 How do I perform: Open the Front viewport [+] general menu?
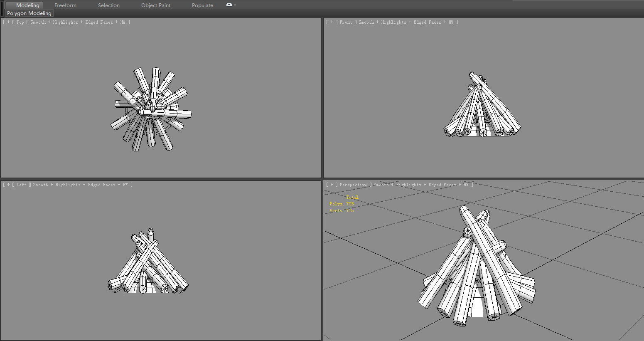pos(332,22)
